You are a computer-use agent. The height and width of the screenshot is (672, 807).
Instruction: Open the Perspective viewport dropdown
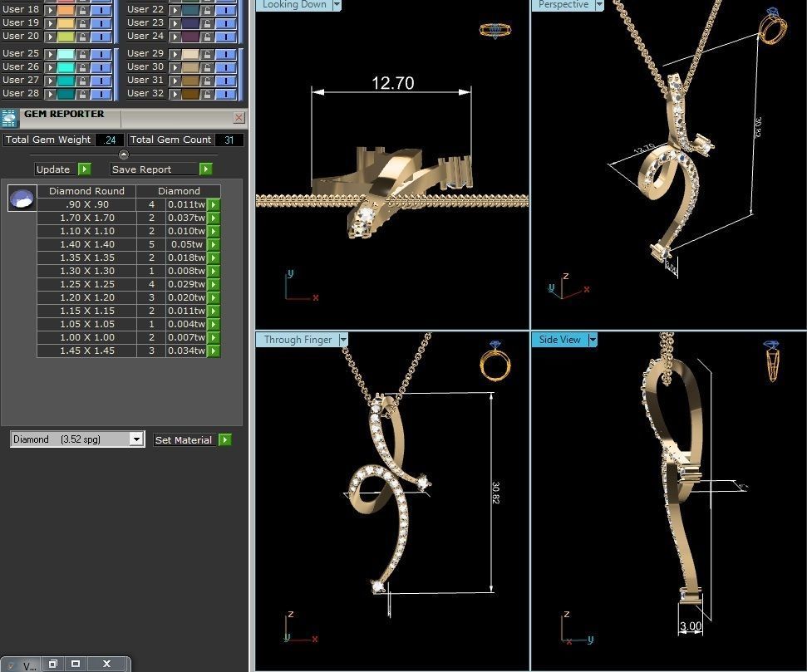[599, 5]
